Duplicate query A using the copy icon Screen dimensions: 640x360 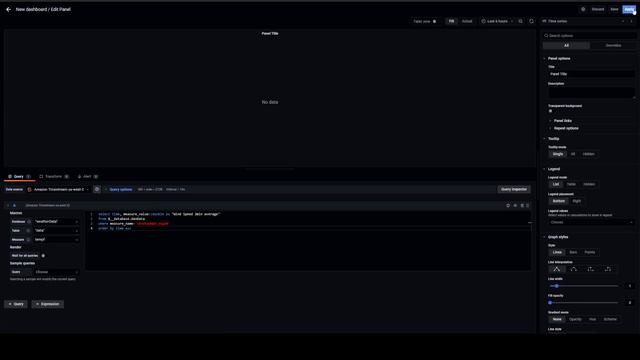pos(508,205)
